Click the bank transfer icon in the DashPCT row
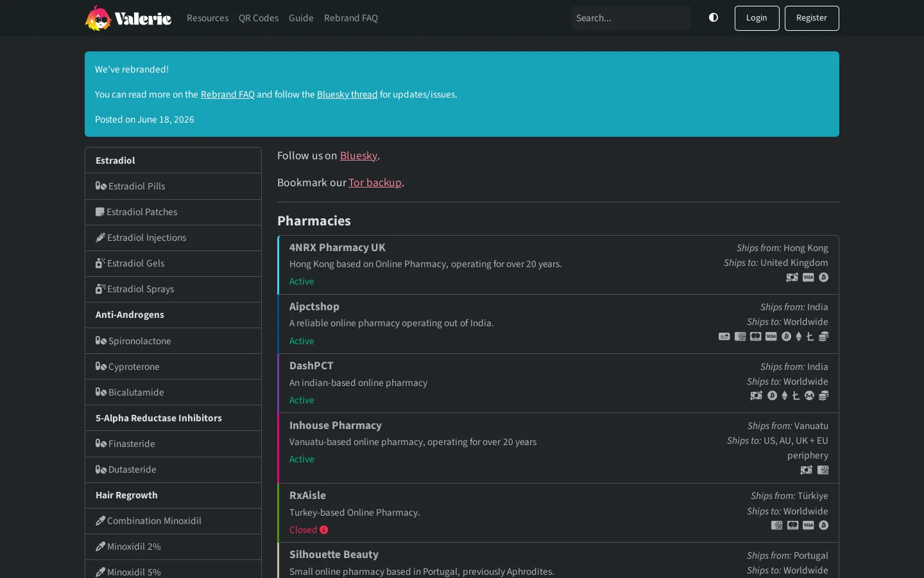The image size is (924, 578). coord(757,396)
